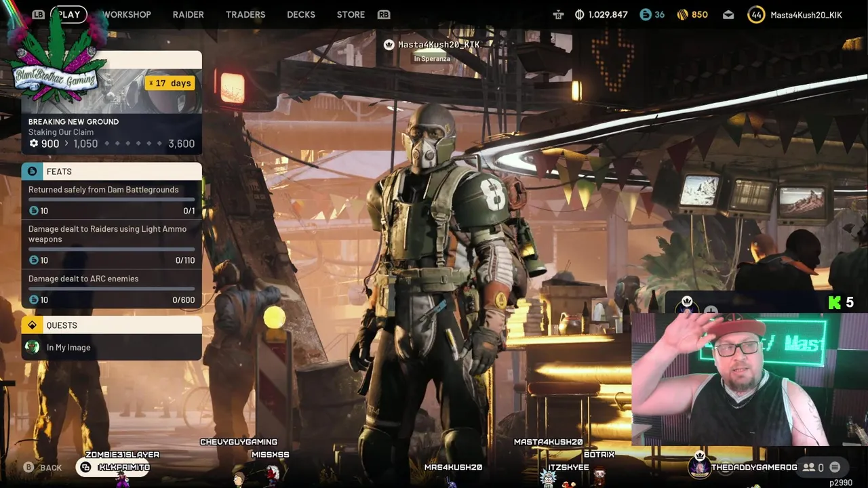Click the RB bumper icon beside STORE

tap(384, 14)
